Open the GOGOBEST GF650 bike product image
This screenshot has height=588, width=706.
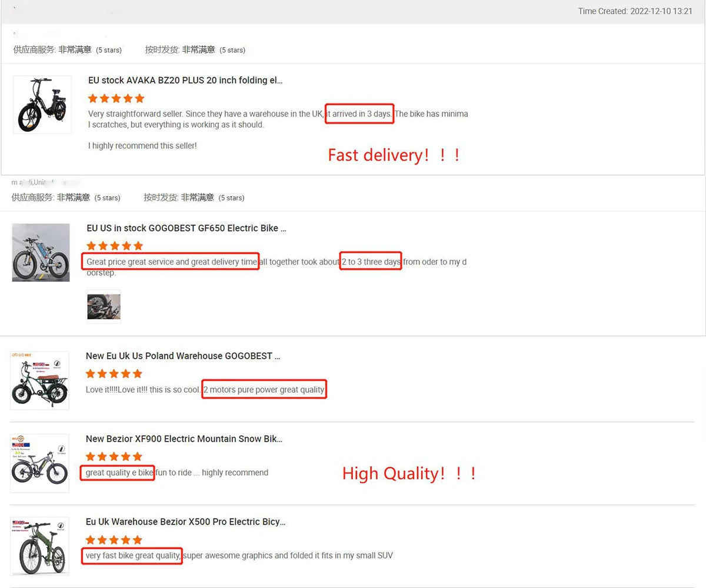pyautogui.click(x=41, y=252)
